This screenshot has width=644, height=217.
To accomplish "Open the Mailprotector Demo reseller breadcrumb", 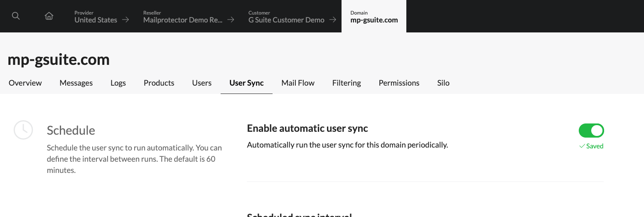I will [x=182, y=20].
